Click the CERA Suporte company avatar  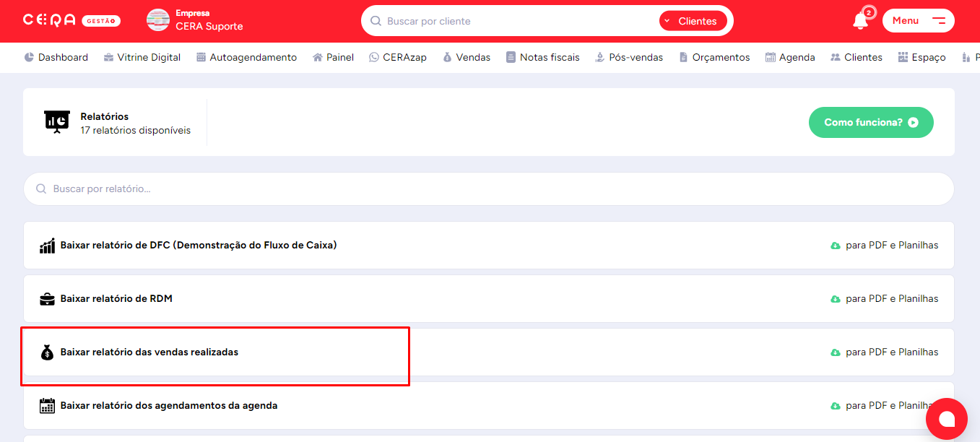(158, 20)
